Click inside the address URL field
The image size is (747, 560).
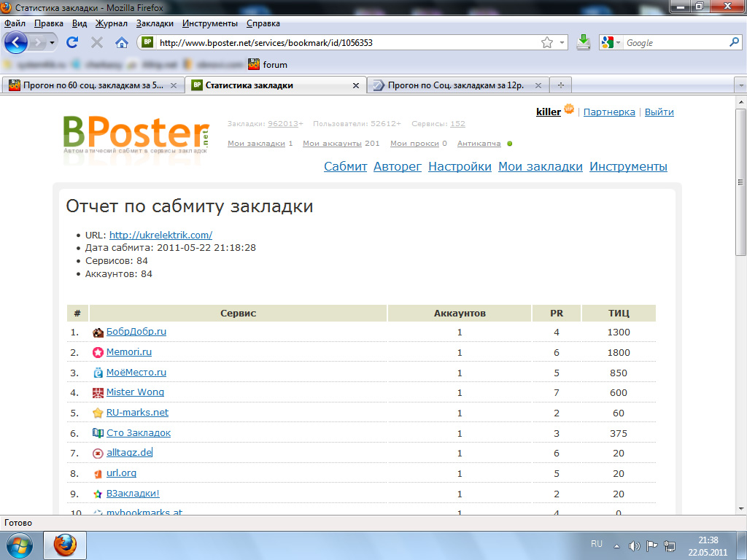pos(348,43)
